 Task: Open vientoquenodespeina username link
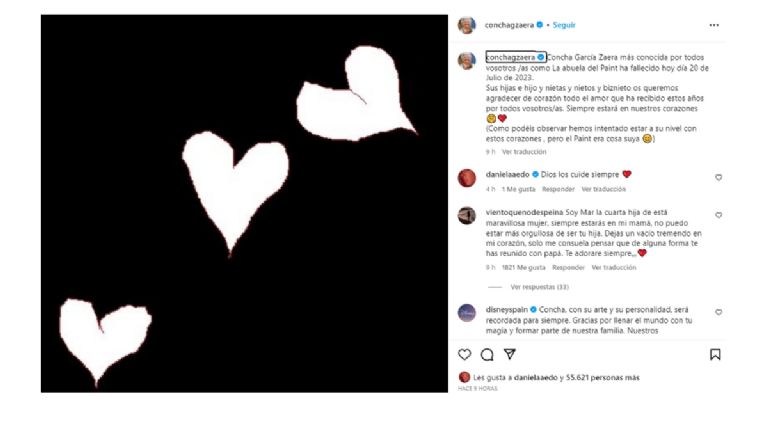click(x=524, y=212)
